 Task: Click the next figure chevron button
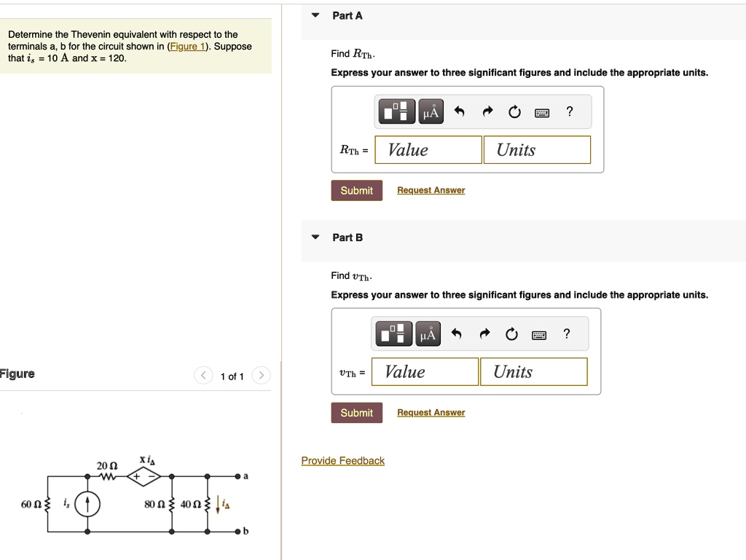pos(261,374)
